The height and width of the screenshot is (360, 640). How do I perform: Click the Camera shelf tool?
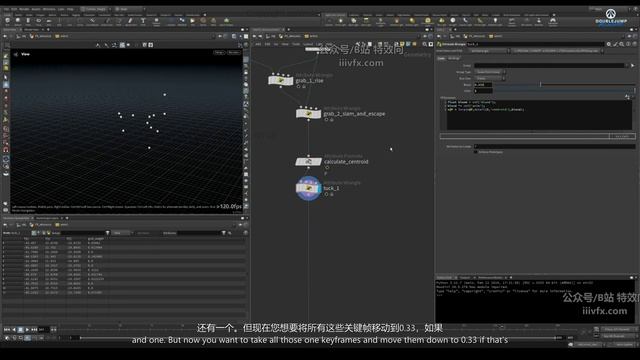click(329, 22)
